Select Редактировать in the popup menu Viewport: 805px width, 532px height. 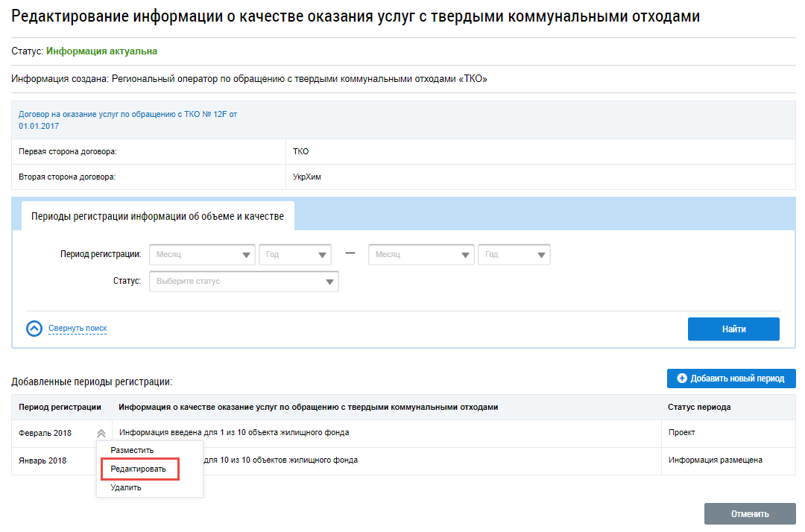(x=139, y=469)
